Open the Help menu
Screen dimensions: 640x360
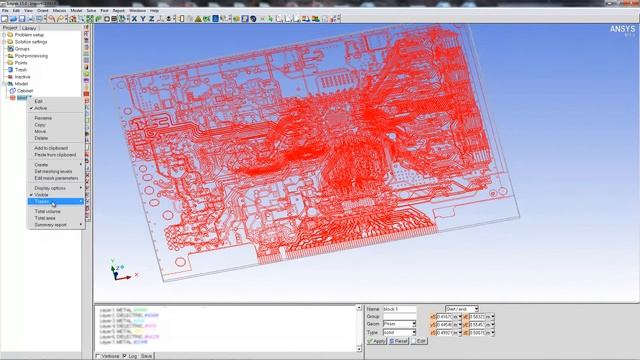(154, 11)
